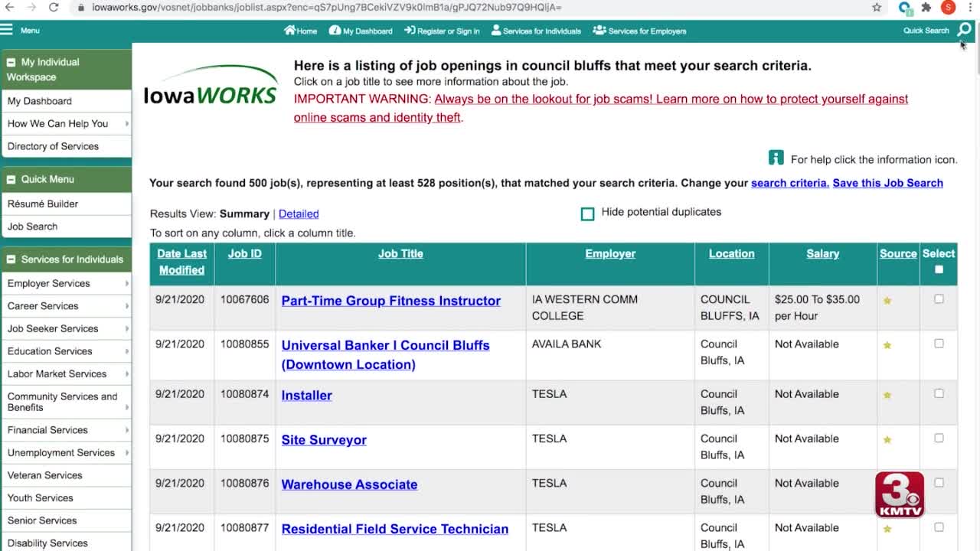980x551 pixels.
Task: Click Save this Job Search link
Action: pos(887,183)
